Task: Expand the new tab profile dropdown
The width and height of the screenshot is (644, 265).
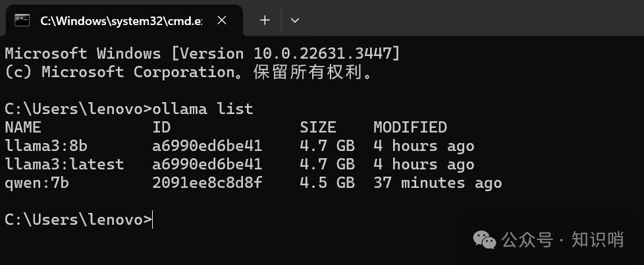Action: point(295,20)
